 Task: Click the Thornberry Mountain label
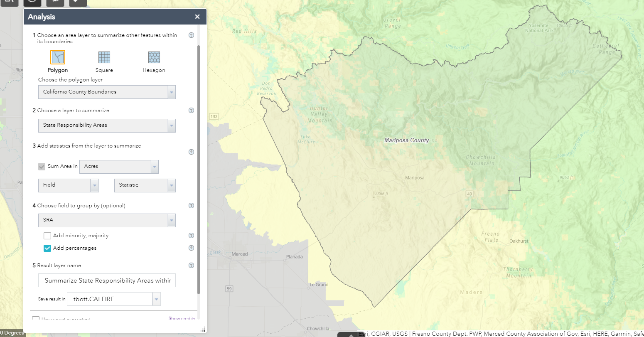518,273
